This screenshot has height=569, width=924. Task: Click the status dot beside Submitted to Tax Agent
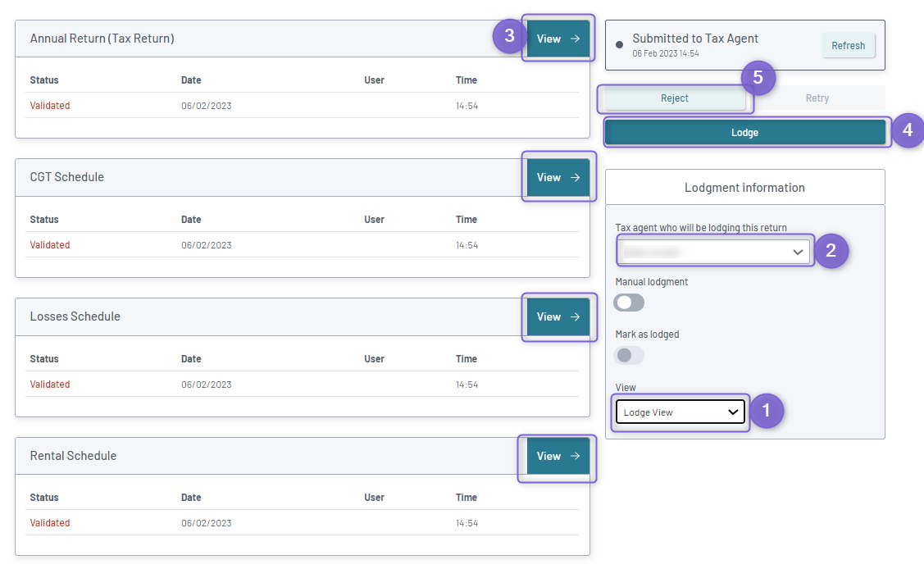(619, 45)
